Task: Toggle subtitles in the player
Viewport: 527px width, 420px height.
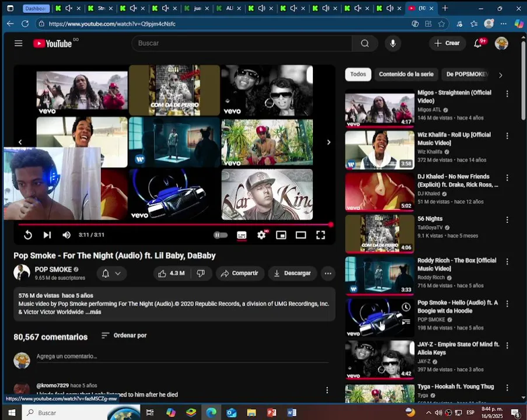Action: (242, 235)
